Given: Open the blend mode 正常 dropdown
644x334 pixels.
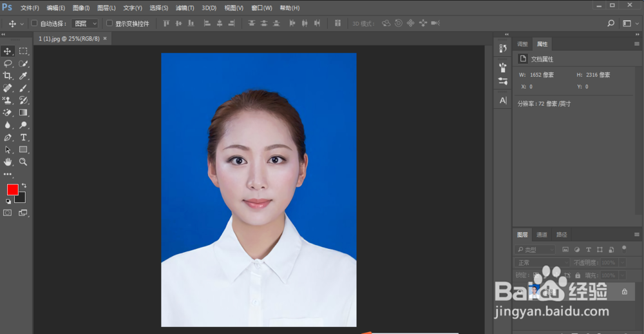Looking at the screenshot, I should (542, 262).
